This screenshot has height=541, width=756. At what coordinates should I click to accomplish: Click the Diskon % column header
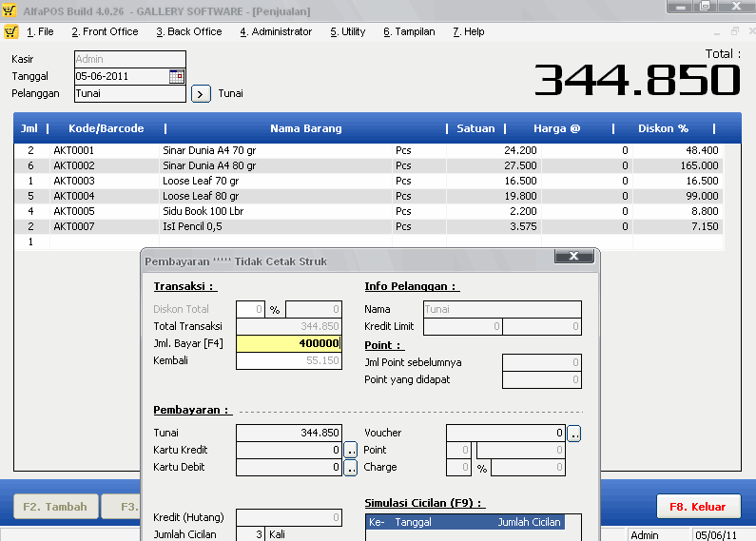click(663, 128)
